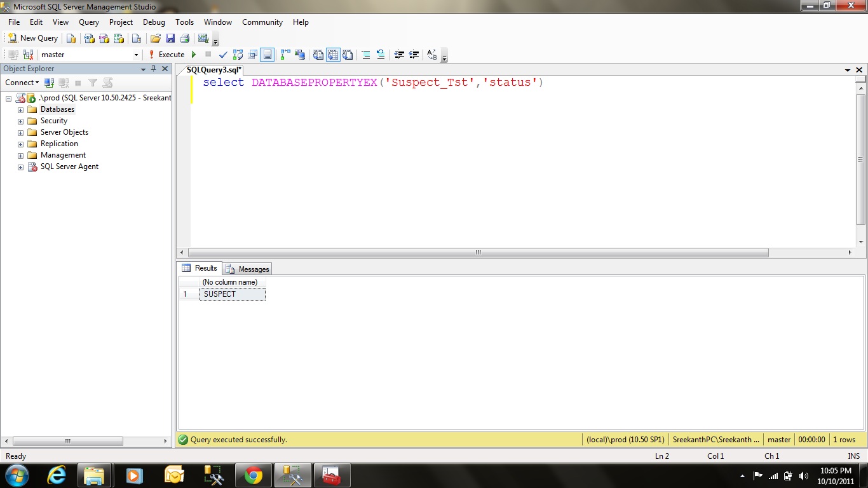Run the query with Execute
This screenshot has width=868, height=488.
(166, 55)
